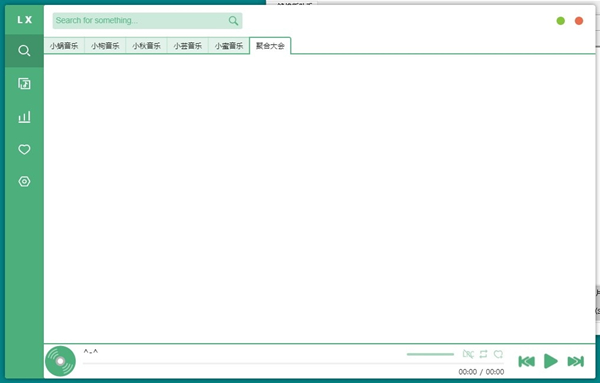Go back to the previous track
Screen dimensions: 600x383
coord(527,361)
